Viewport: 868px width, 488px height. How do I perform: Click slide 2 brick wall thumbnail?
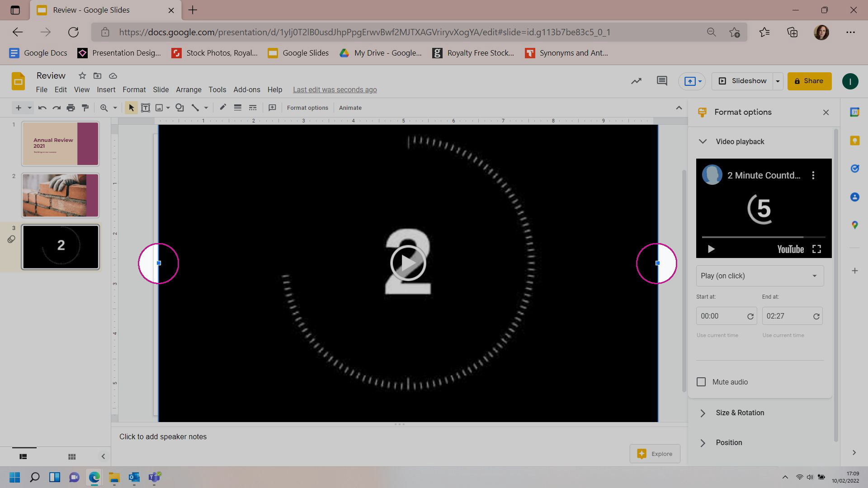[x=60, y=196]
